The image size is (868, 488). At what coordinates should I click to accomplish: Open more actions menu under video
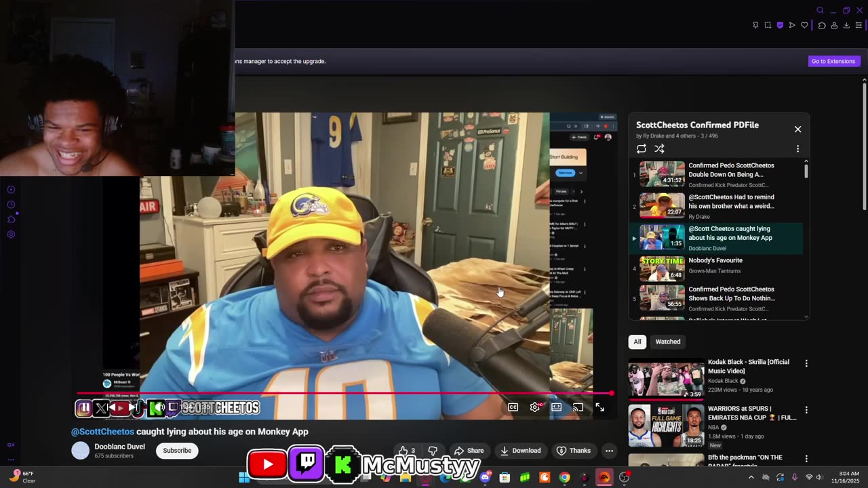609,451
